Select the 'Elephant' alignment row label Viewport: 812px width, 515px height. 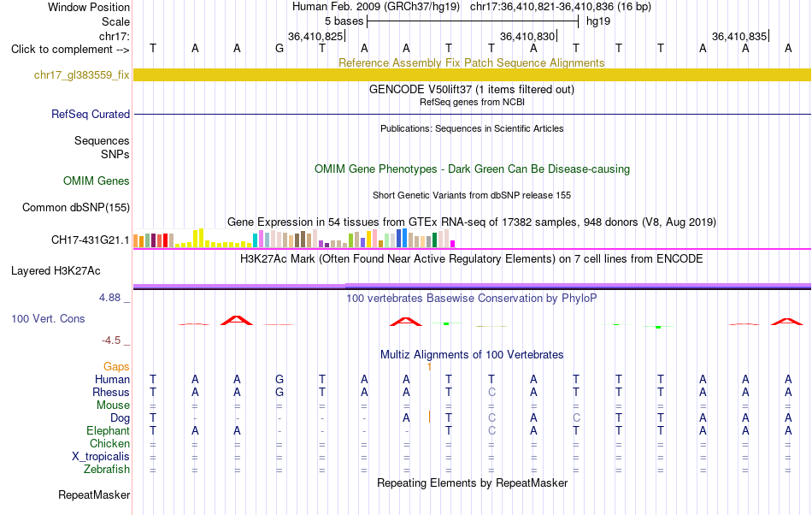tap(108, 430)
